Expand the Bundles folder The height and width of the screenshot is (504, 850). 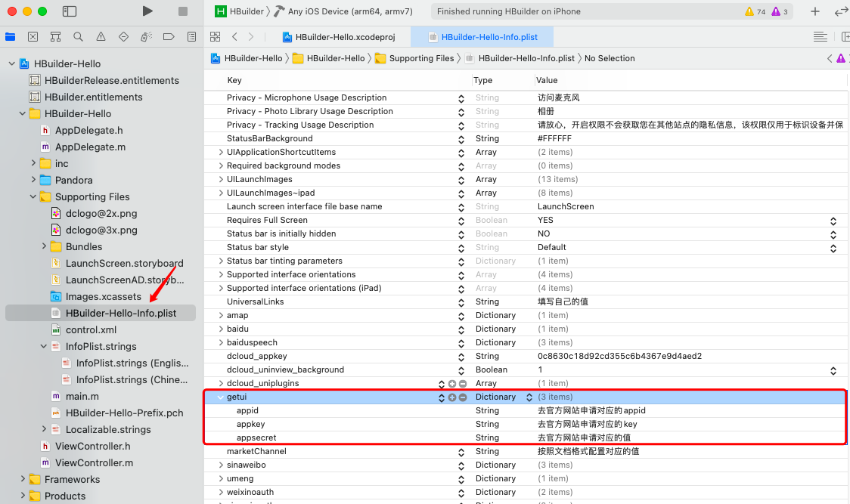(45, 246)
